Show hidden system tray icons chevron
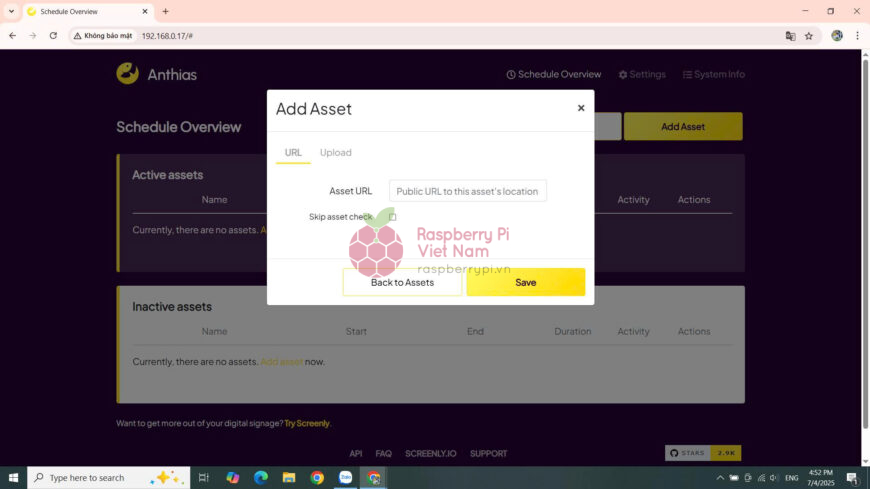This screenshot has height=489, width=870. click(732, 478)
